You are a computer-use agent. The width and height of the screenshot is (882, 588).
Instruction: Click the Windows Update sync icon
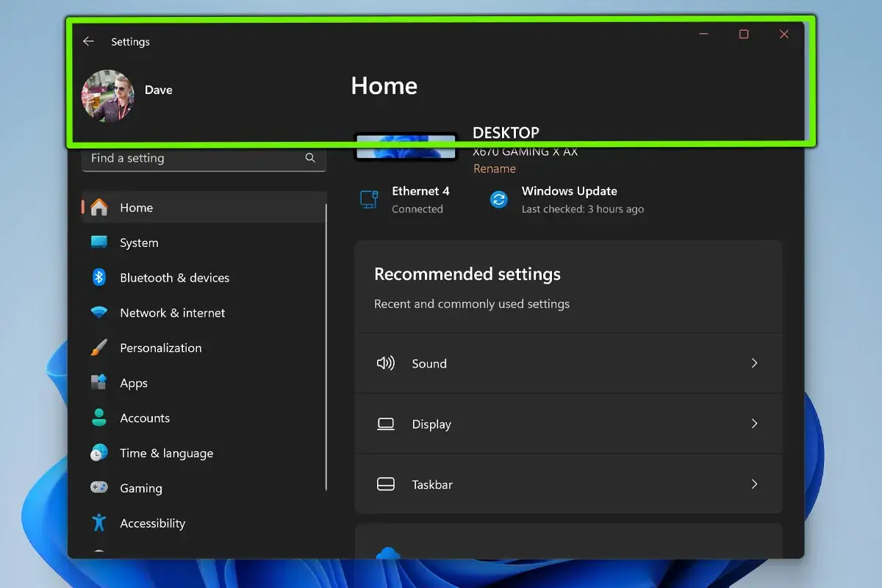tap(499, 199)
